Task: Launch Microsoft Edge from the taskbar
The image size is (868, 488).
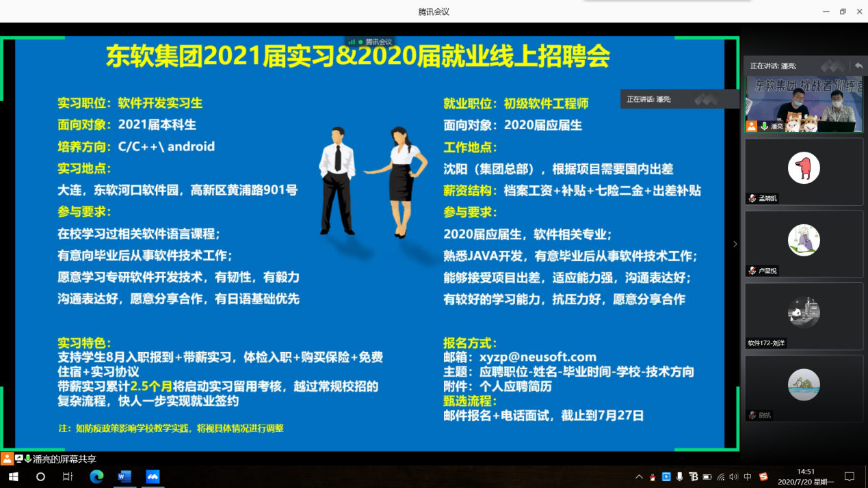Action: click(x=96, y=476)
